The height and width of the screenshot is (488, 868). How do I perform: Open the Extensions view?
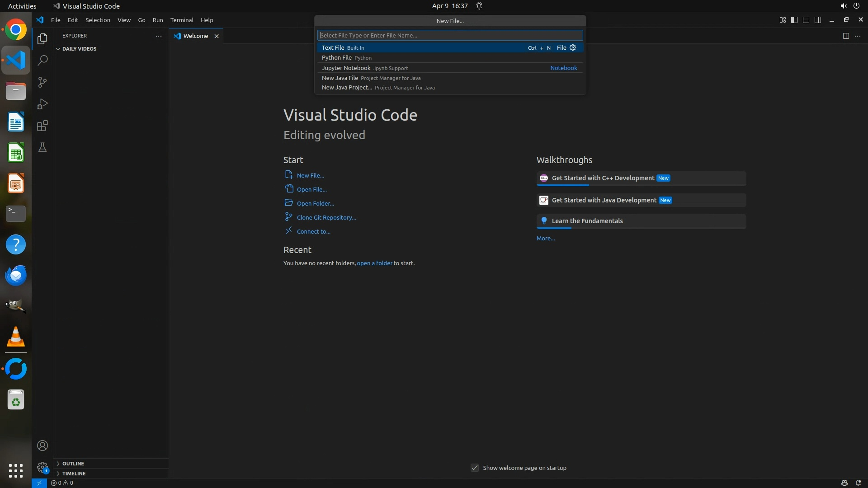point(42,126)
